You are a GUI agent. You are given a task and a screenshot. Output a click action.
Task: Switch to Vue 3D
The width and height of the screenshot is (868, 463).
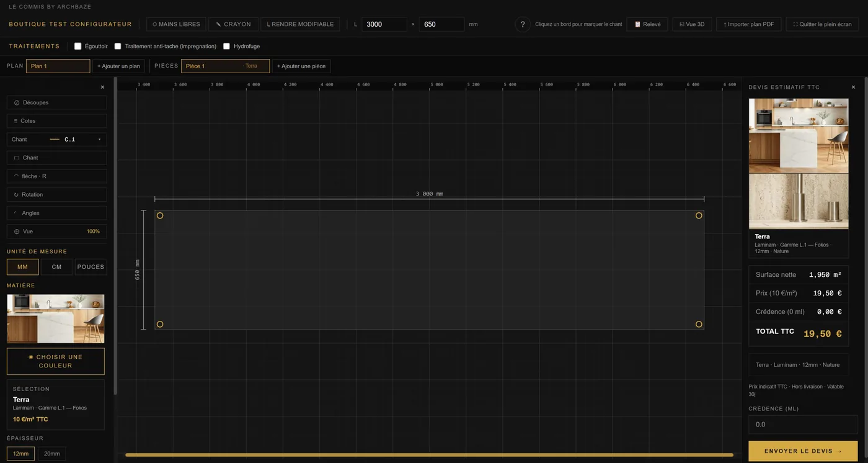tap(692, 24)
